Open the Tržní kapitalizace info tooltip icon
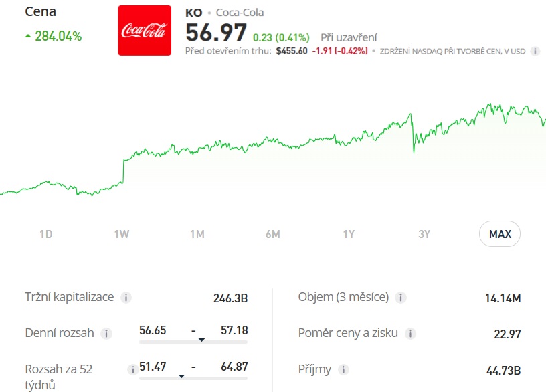 tap(125, 297)
